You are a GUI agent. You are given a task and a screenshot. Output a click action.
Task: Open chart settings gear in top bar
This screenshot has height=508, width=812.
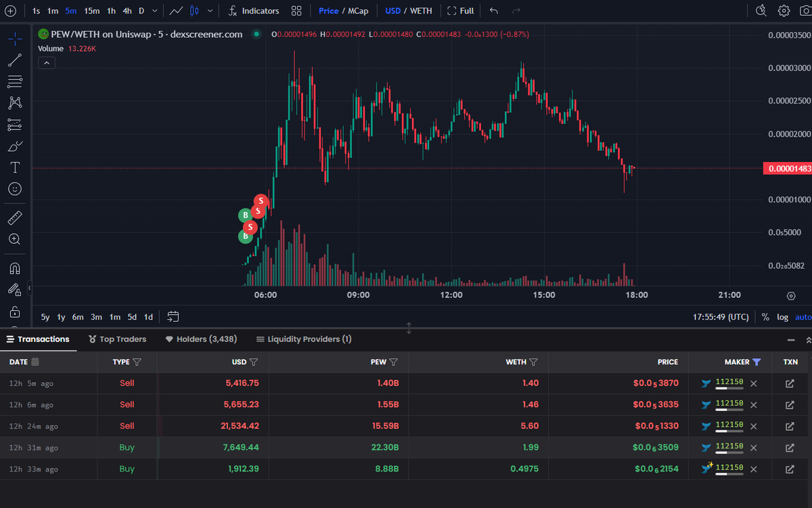pos(784,11)
